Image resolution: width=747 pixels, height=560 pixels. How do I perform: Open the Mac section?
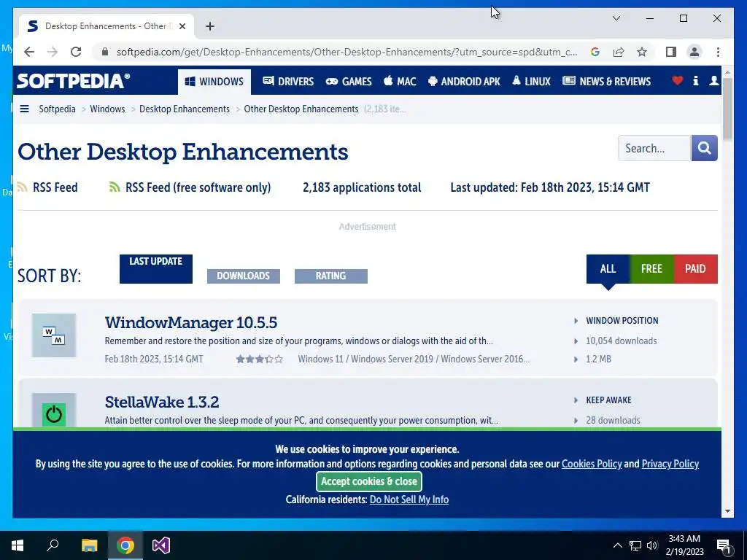(400, 82)
